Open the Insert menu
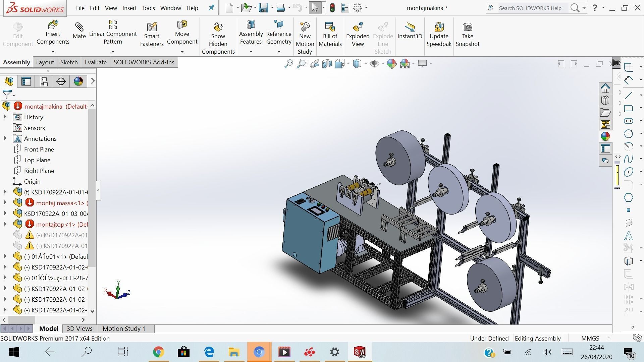644x362 pixels. (129, 8)
